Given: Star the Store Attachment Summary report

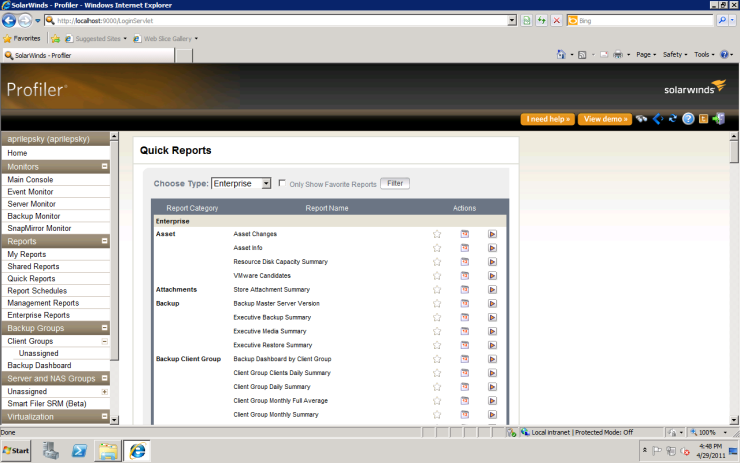Looking at the screenshot, I should 437,290.
